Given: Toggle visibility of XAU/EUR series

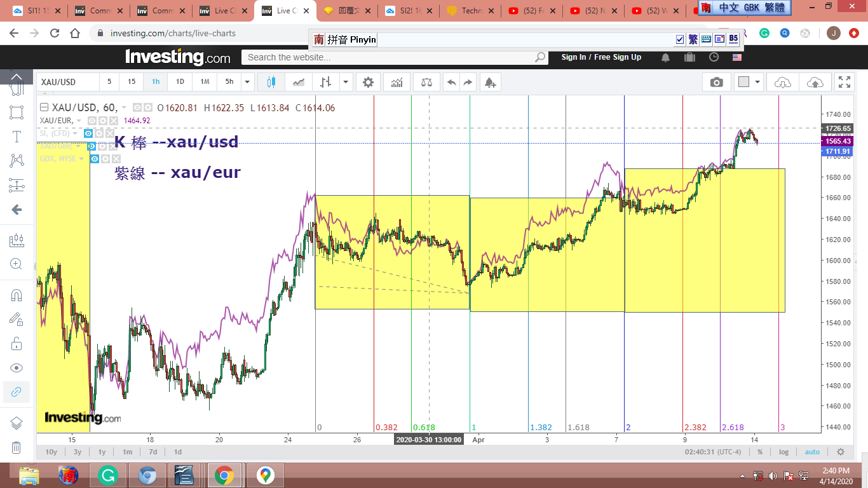Looking at the screenshot, I should [92, 121].
